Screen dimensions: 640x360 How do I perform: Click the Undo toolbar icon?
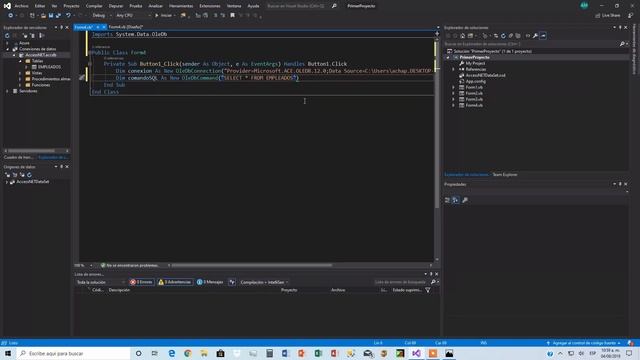(x=68, y=16)
